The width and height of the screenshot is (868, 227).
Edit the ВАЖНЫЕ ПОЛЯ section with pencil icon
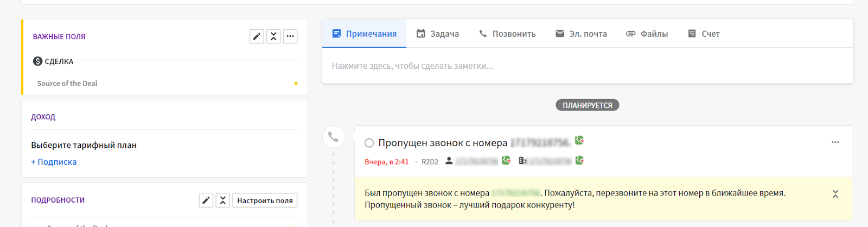tap(257, 36)
